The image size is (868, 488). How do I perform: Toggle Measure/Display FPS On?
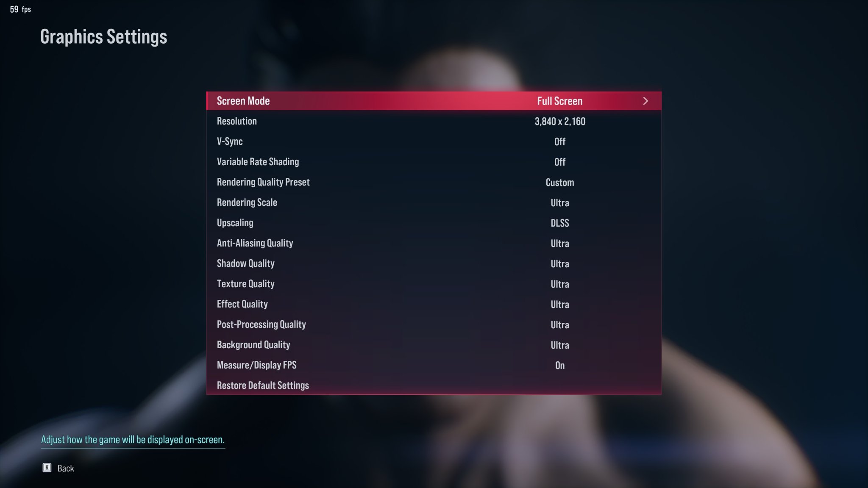560,365
